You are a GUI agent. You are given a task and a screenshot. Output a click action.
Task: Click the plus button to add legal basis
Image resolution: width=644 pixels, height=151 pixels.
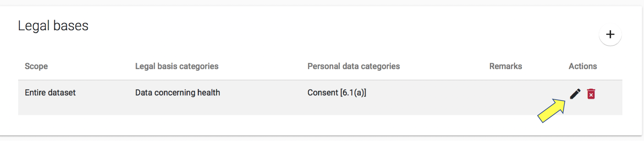[x=610, y=34]
